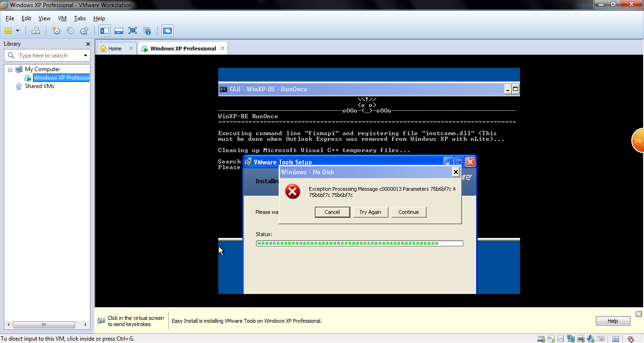This screenshot has width=644, height=343.
Task: Toggle the console view button
Action: coord(167,31)
